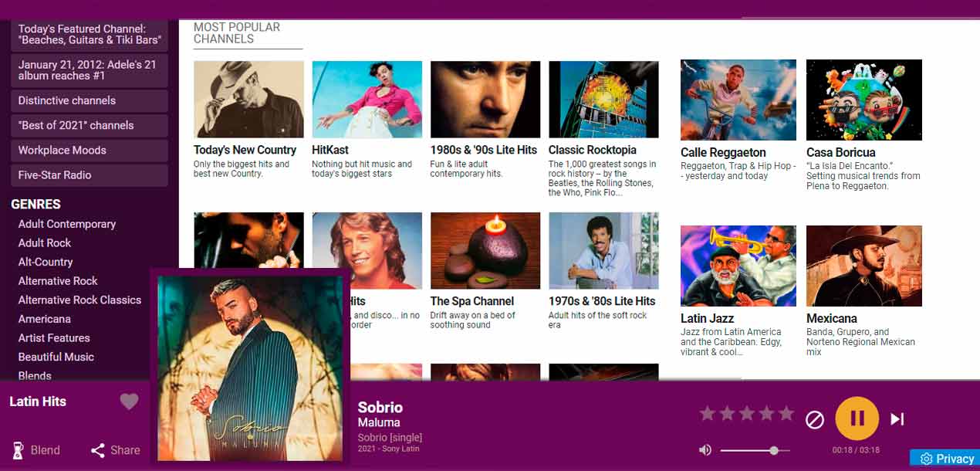Open Workplace Moods
The image size is (980, 471).
[90, 150]
